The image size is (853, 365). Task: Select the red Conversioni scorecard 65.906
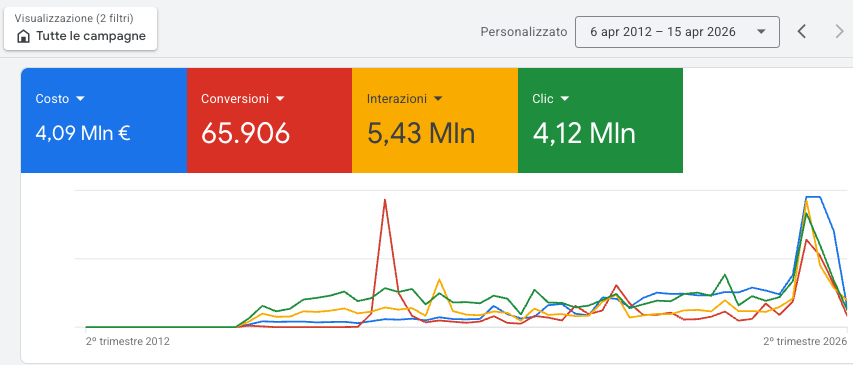[269, 120]
